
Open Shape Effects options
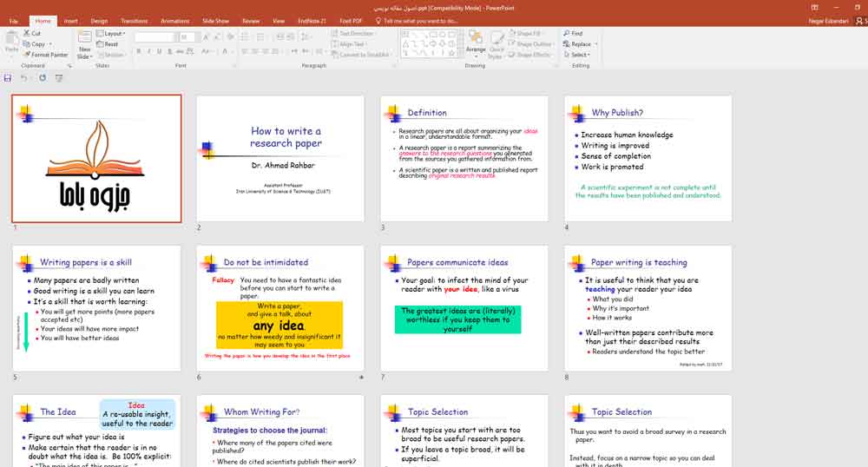click(x=529, y=54)
